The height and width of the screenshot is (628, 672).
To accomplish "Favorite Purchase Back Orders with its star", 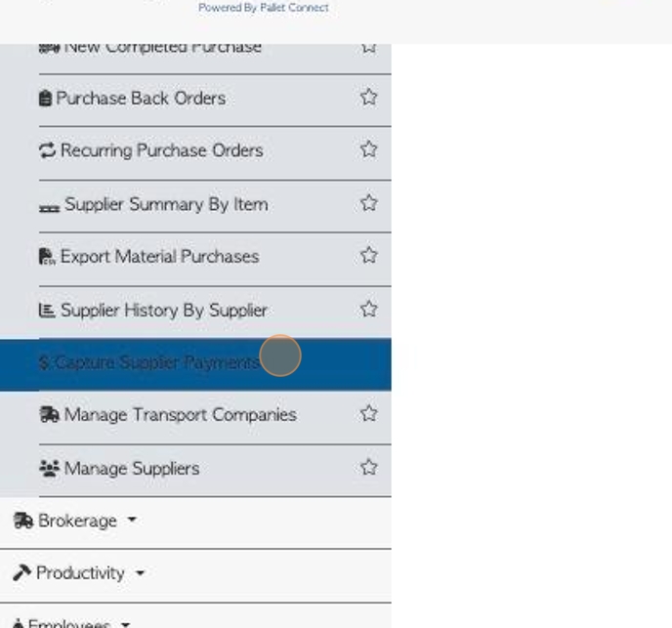I will click(368, 97).
